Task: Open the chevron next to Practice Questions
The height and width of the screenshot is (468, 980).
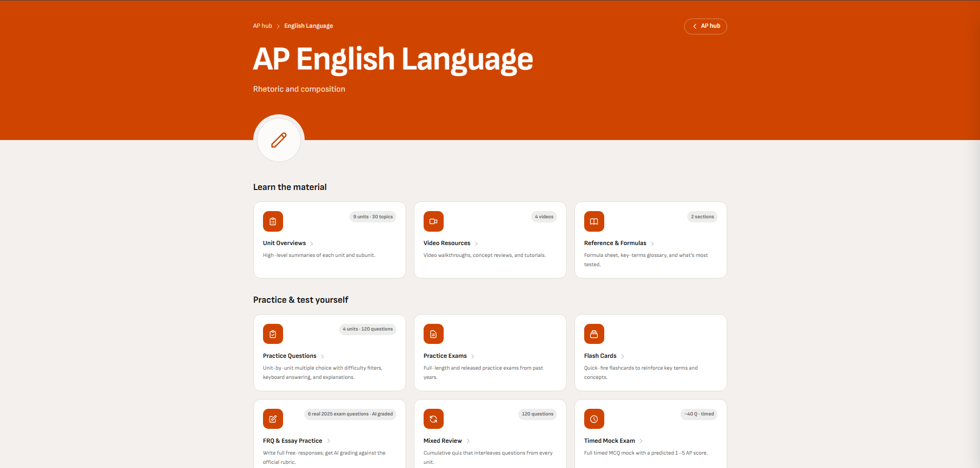Action: [323, 356]
